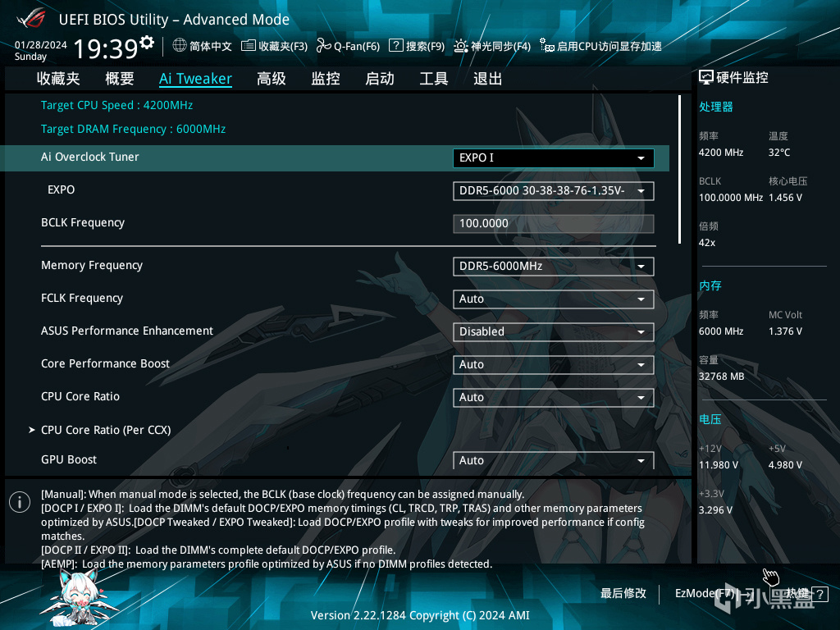The image size is (840, 630).
Task: Click the 硬件监控 panel title
Action: pos(742,78)
